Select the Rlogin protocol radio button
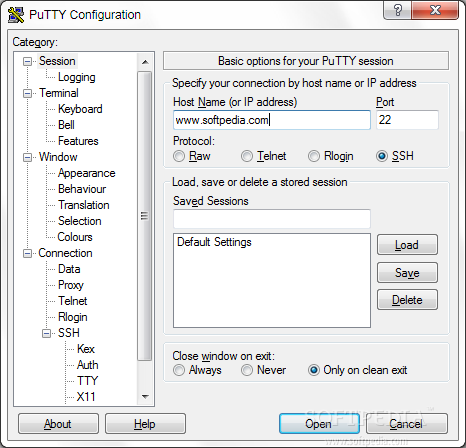This screenshot has width=466, height=448. 314,156
